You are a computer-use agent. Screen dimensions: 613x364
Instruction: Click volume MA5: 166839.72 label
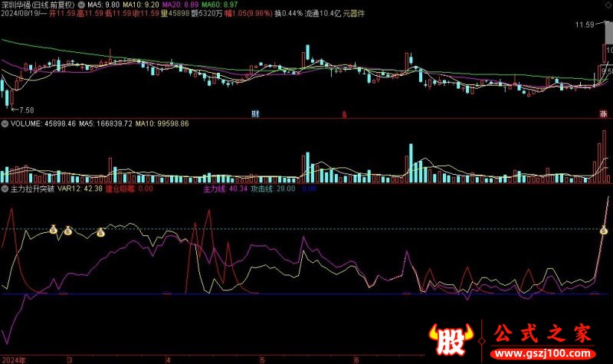pos(106,124)
